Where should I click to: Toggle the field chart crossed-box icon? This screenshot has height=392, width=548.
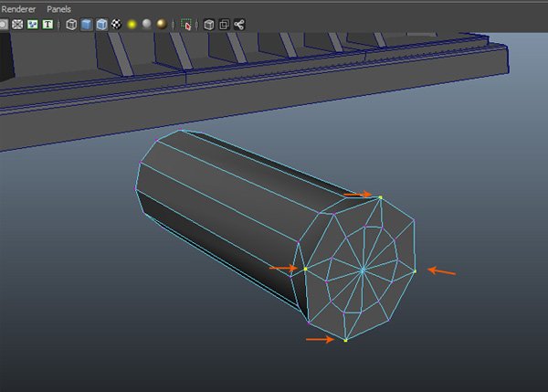[17, 25]
